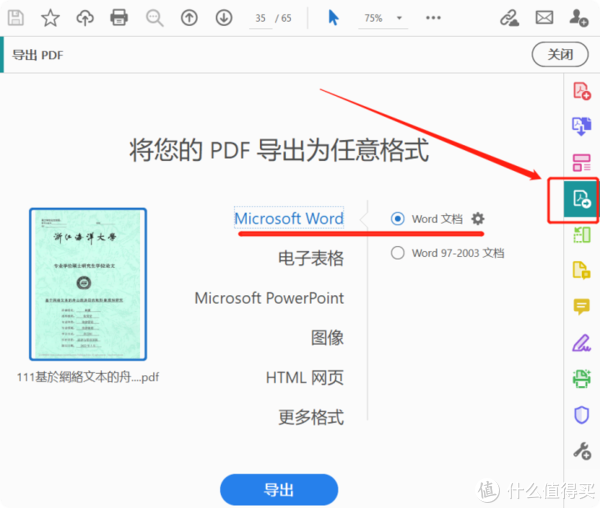Click the share link icon
600x508 pixels.
509,18
